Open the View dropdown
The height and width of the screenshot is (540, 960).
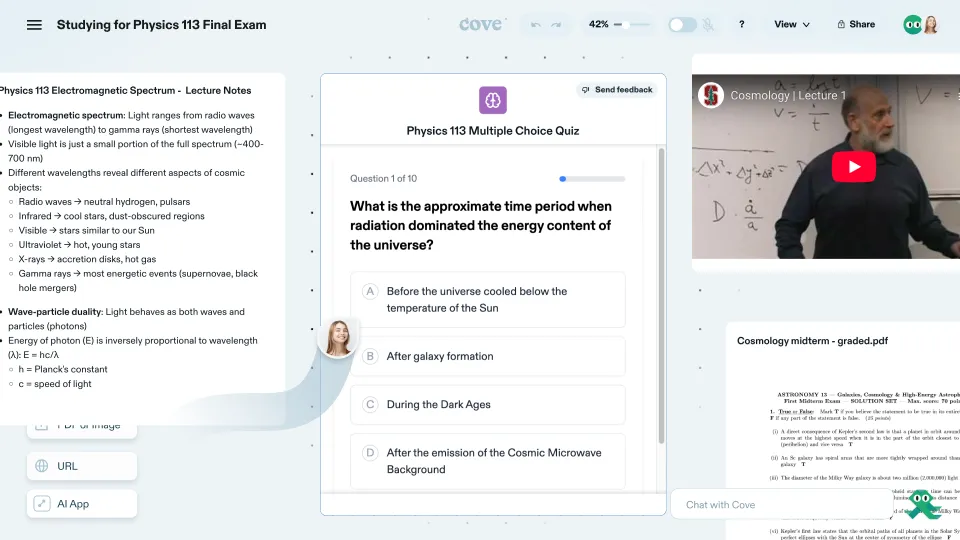[792, 24]
